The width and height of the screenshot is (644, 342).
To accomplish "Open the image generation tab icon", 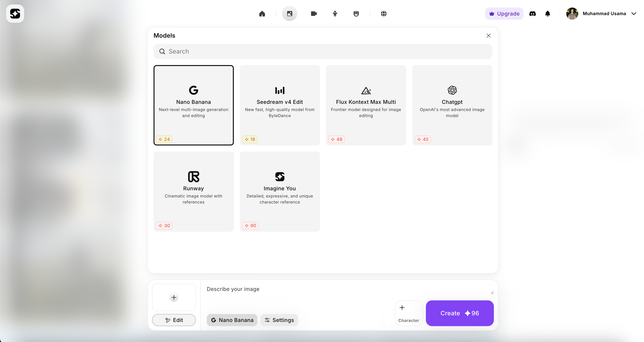I will pos(290,13).
